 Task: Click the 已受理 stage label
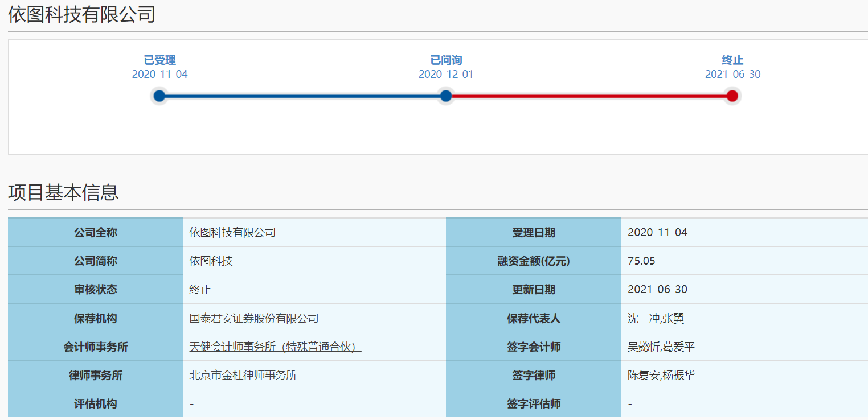(x=159, y=60)
